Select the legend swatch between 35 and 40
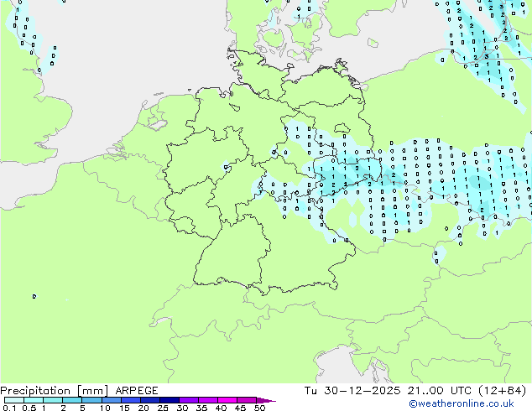The height and width of the screenshot is (411, 532). pos(208,400)
